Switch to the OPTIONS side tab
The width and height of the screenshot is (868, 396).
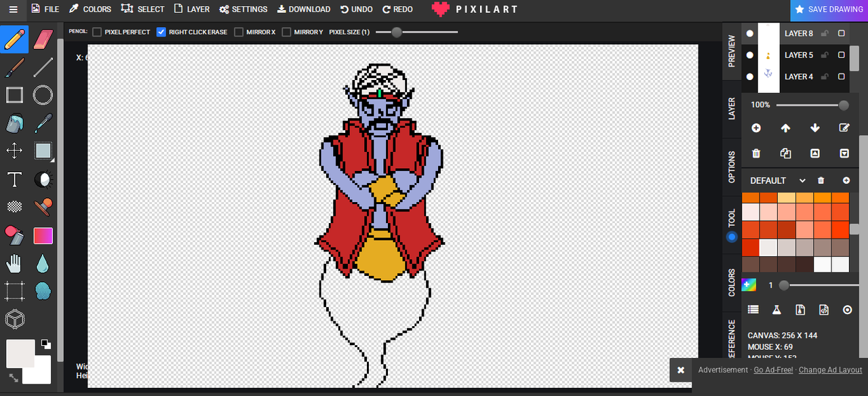coord(732,167)
